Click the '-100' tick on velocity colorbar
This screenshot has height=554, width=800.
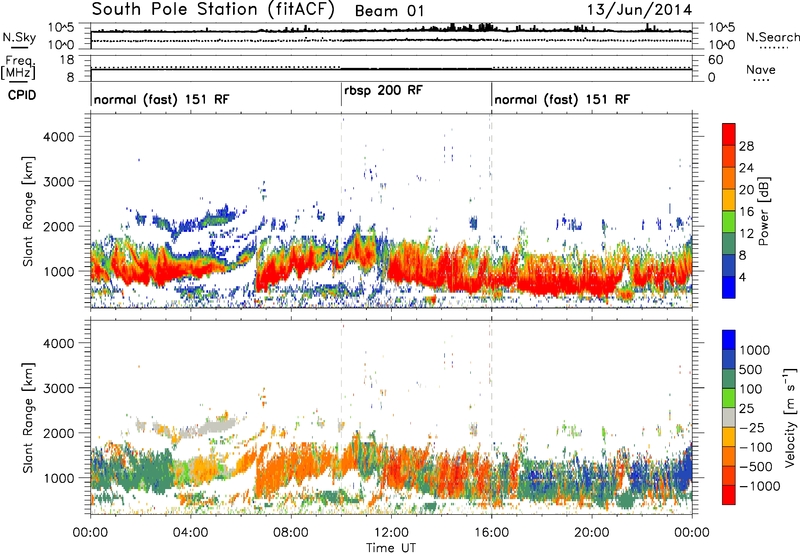coord(756,447)
